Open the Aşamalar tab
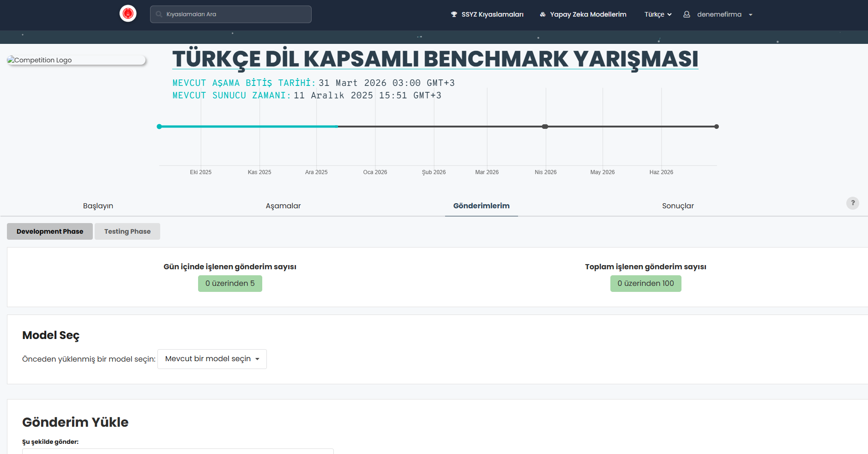The height and width of the screenshot is (454, 868). coord(283,206)
